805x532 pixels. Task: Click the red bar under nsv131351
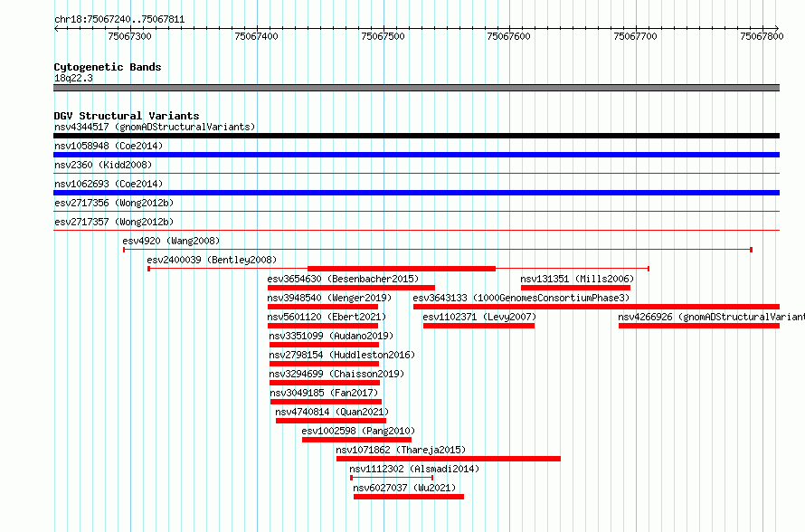[x=575, y=288]
